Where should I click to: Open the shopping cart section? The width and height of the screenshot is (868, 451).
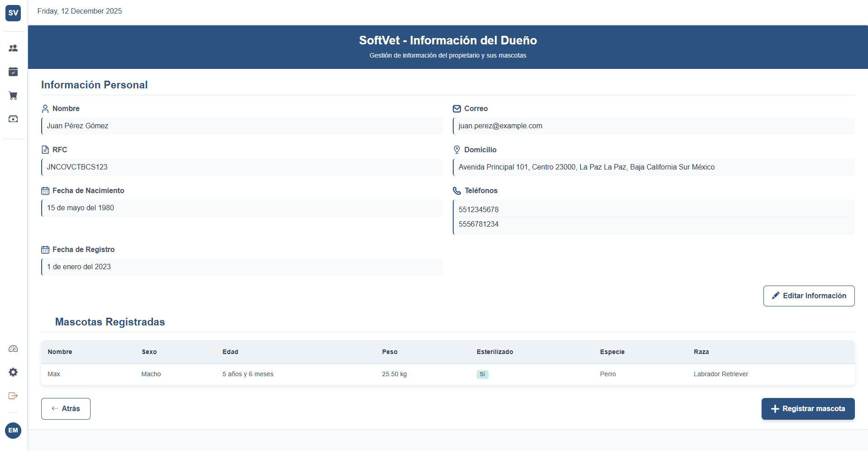coord(13,95)
